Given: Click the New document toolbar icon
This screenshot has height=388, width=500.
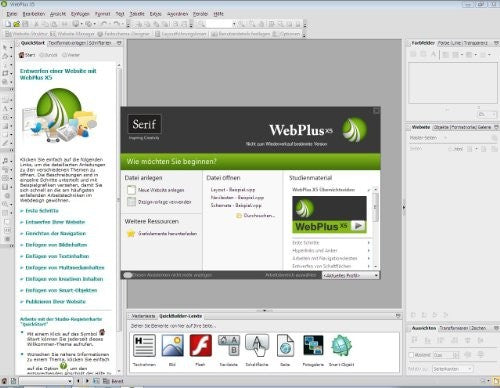Looking at the screenshot, I should point(7,24).
